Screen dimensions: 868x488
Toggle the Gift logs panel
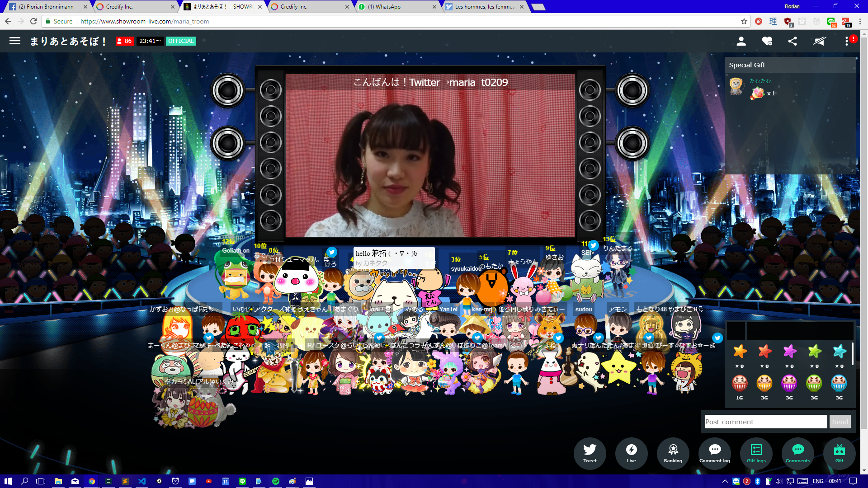tap(756, 453)
